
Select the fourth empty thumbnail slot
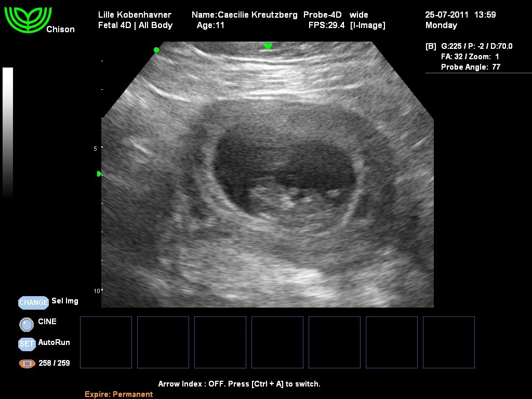(277, 342)
